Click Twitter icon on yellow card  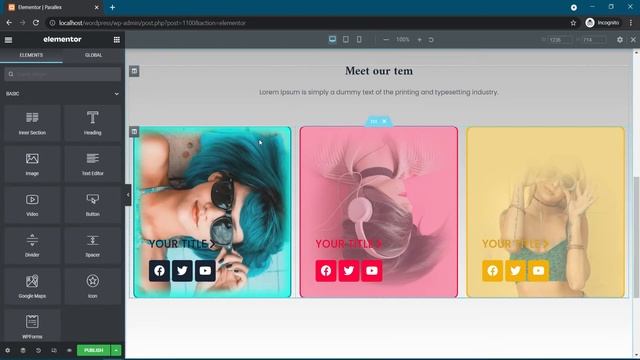click(x=516, y=271)
